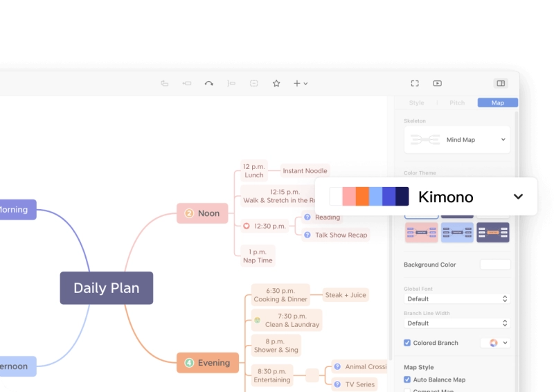Select the Talk Show Recap topic

336,235
